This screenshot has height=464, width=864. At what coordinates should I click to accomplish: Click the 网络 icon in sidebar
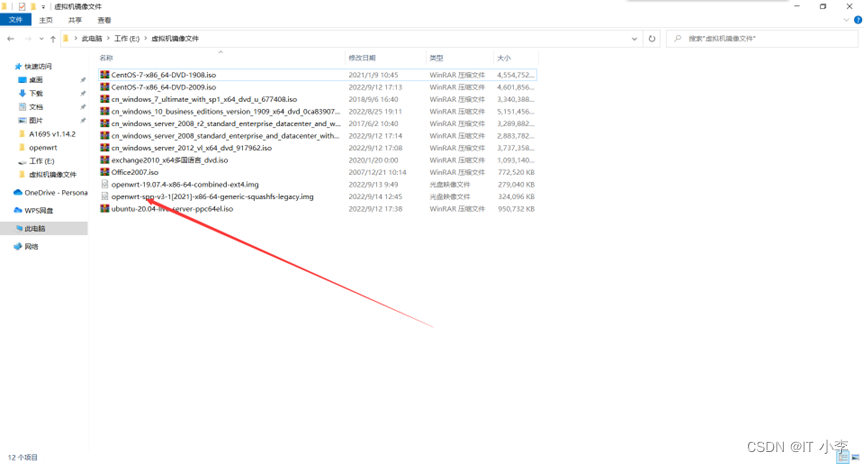click(18, 246)
